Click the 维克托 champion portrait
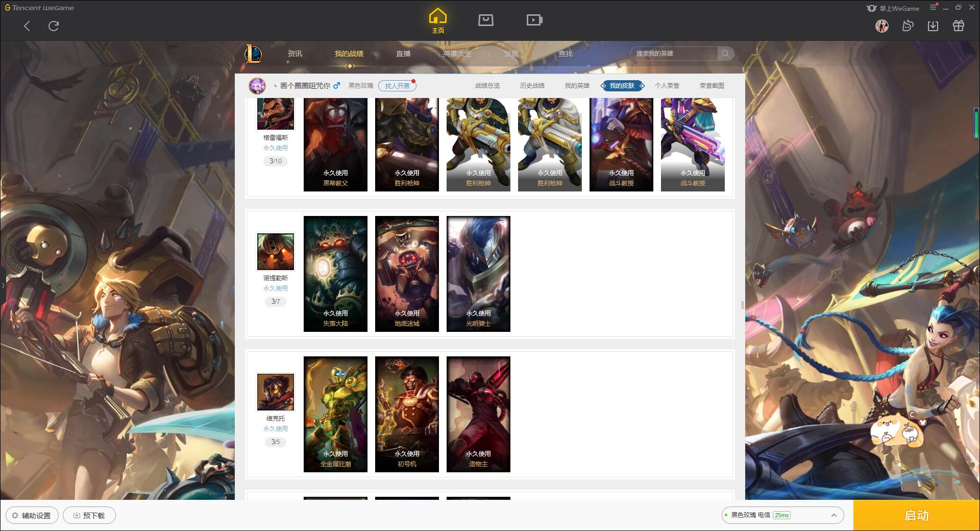The width and height of the screenshot is (980, 531). click(x=276, y=392)
